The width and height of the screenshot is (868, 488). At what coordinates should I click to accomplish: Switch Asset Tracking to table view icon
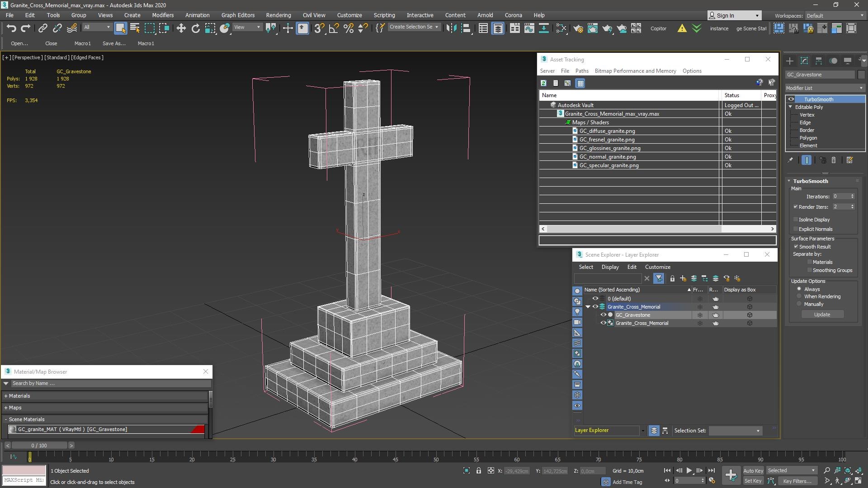(580, 83)
